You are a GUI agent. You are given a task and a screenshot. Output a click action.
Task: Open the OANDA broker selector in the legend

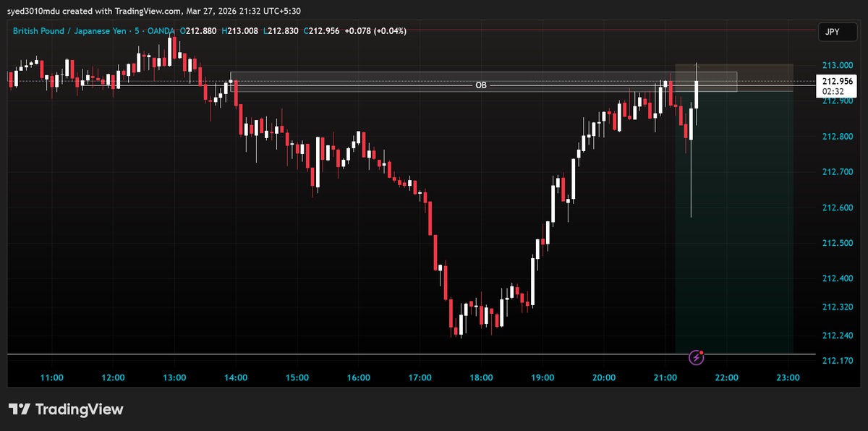pos(161,31)
